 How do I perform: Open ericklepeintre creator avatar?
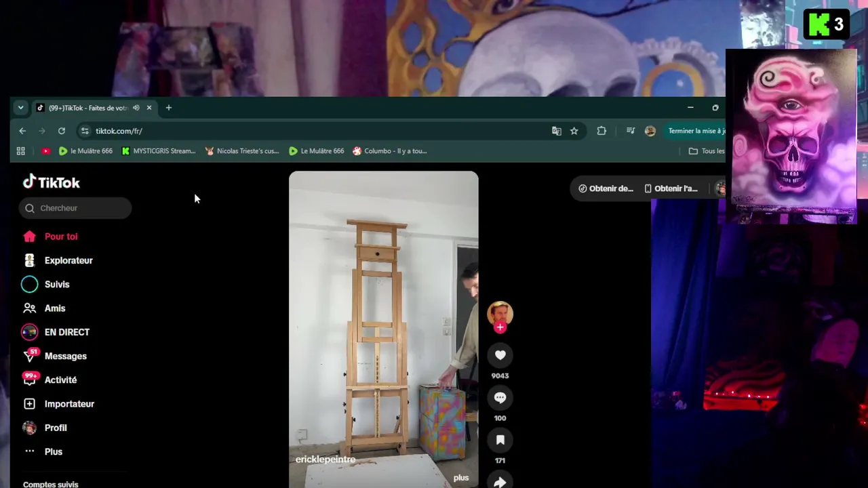coord(500,314)
